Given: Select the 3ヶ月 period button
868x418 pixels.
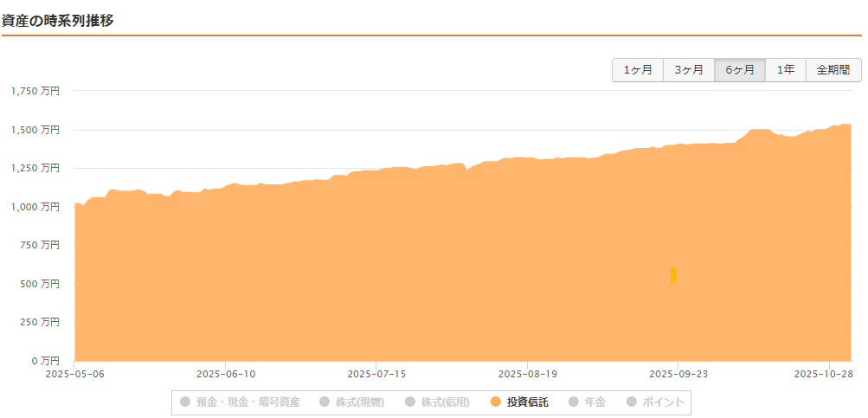Looking at the screenshot, I should click(689, 70).
